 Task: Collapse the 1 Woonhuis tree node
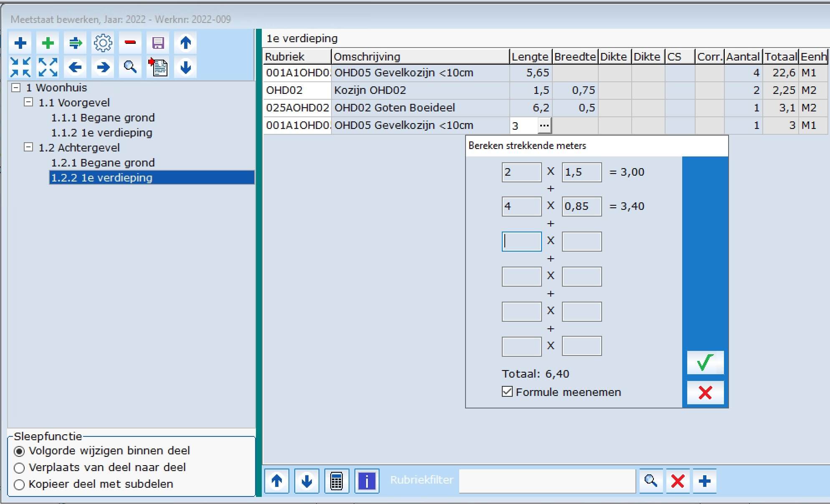click(x=16, y=88)
